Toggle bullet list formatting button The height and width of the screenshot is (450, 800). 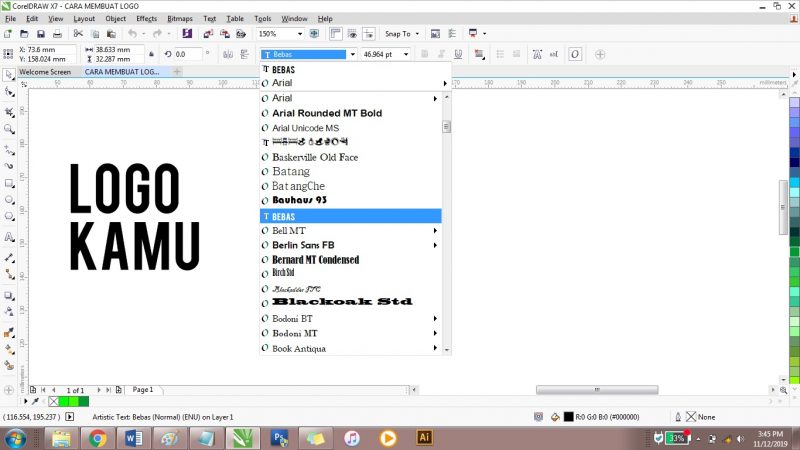pyautogui.click(x=500, y=54)
